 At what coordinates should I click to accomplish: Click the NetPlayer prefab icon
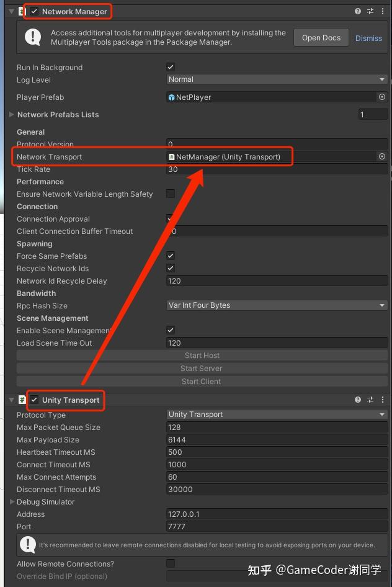pyautogui.click(x=172, y=97)
